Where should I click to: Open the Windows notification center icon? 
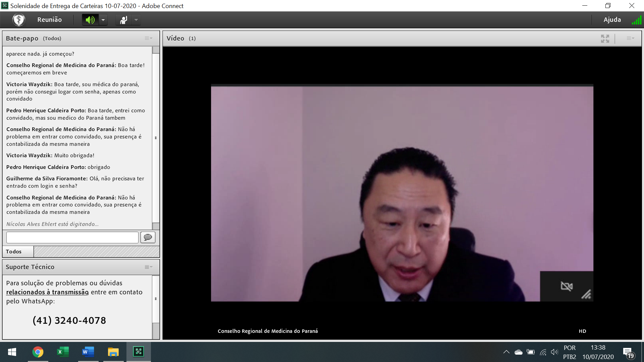628,352
